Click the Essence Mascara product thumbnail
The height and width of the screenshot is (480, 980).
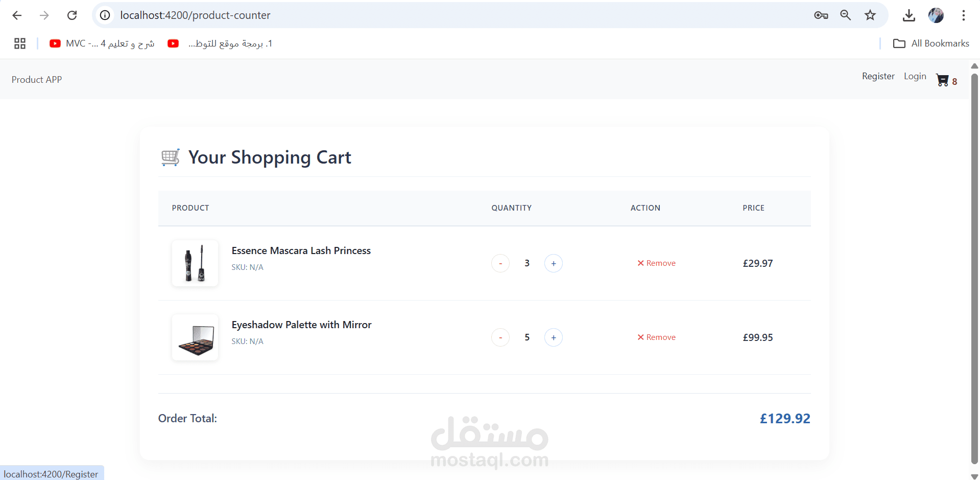pos(195,263)
